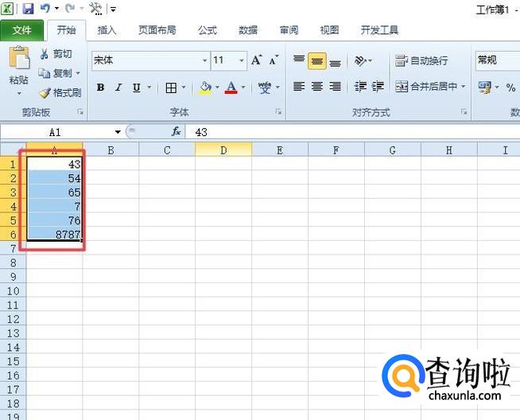
Task: Click the Save icon in quick access toolbar
Action: pyautogui.click(x=28, y=8)
